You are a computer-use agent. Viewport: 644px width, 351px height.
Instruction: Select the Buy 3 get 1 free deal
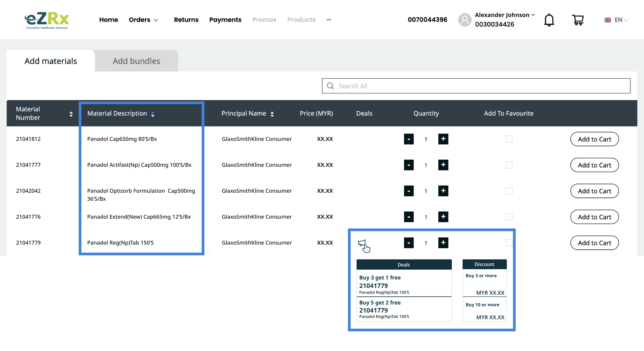(404, 283)
